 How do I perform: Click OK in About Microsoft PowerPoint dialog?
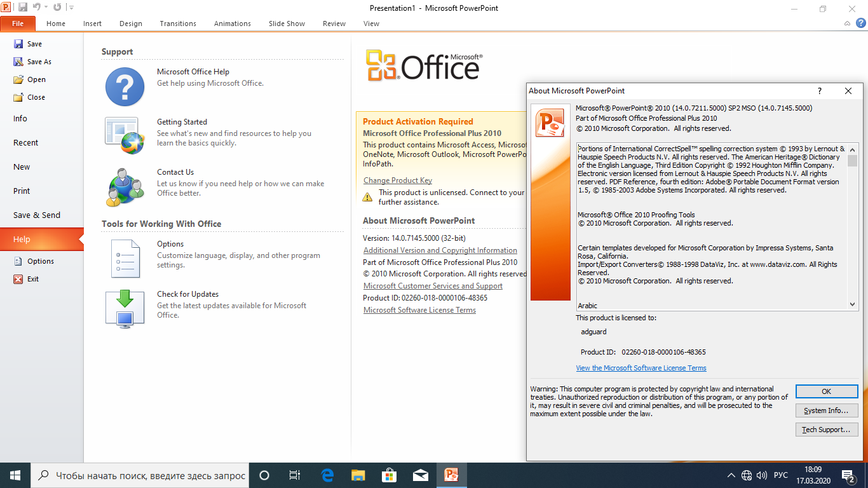click(x=827, y=391)
